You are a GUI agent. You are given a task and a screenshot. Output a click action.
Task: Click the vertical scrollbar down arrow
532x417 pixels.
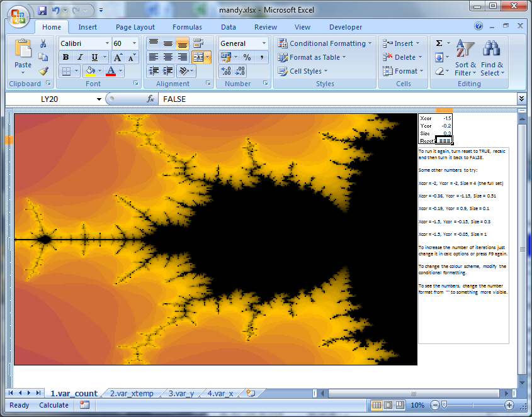[x=522, y=383]
